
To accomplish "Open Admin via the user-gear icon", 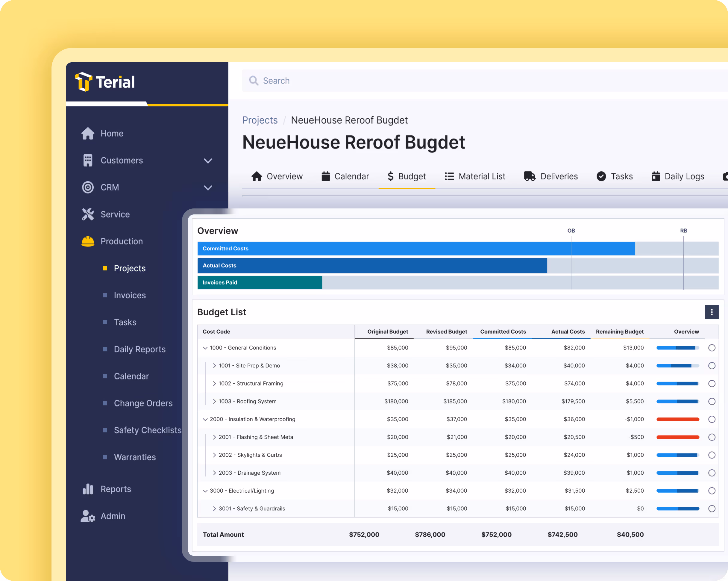I will pos(87,516).
